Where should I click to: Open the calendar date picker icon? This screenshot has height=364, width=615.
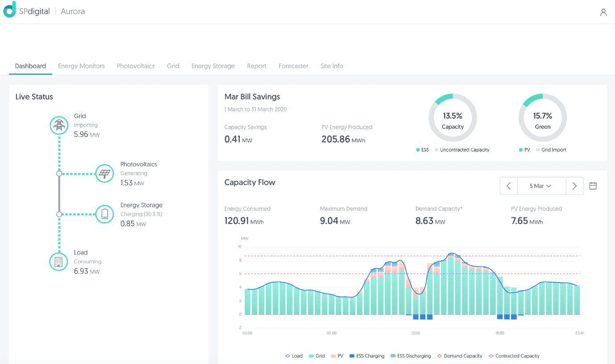tap(593, 186)
